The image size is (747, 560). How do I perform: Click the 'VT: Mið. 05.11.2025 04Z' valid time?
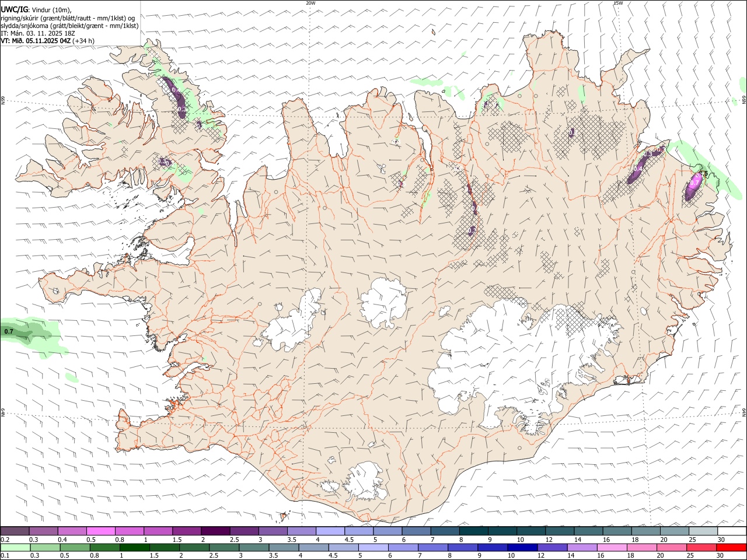(x=36, y=41)
